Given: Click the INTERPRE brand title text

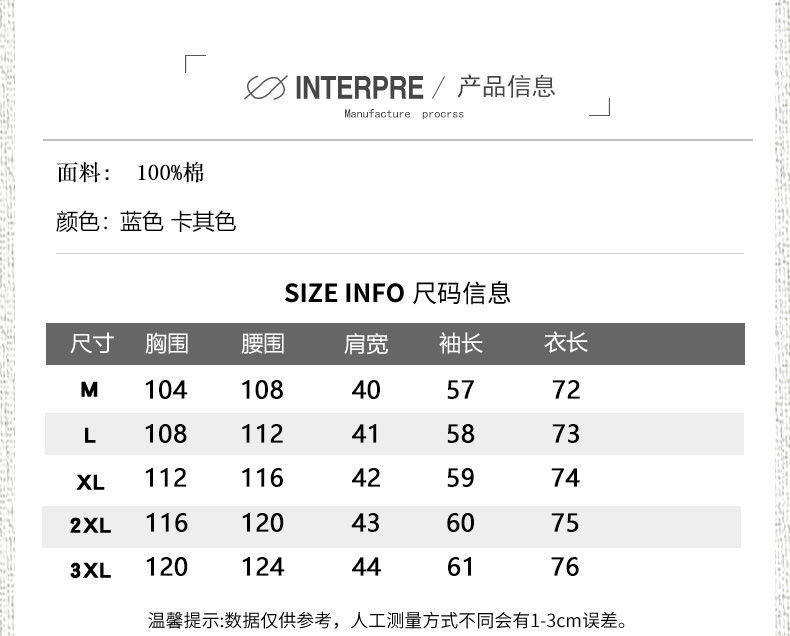Looking at the screenshot, I should pos(359,88).
